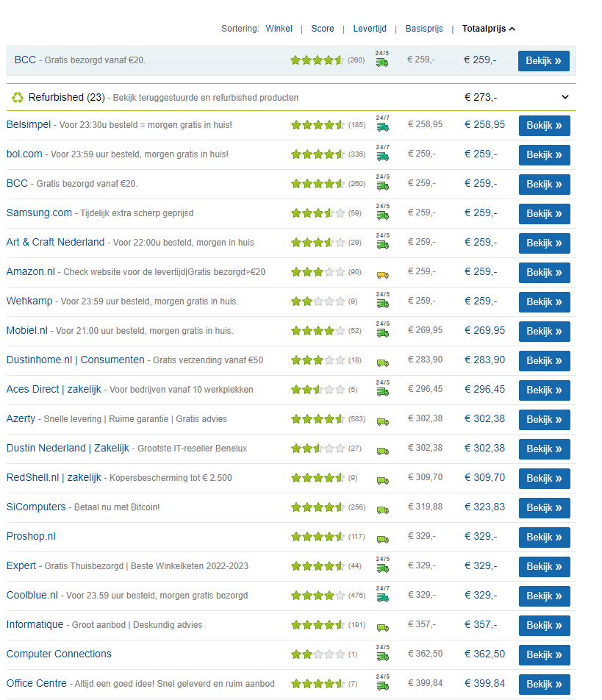Viewport: 602px width, 700px height.
Task: Click the green recycle icon beside Refurbished
Action: 18,97
